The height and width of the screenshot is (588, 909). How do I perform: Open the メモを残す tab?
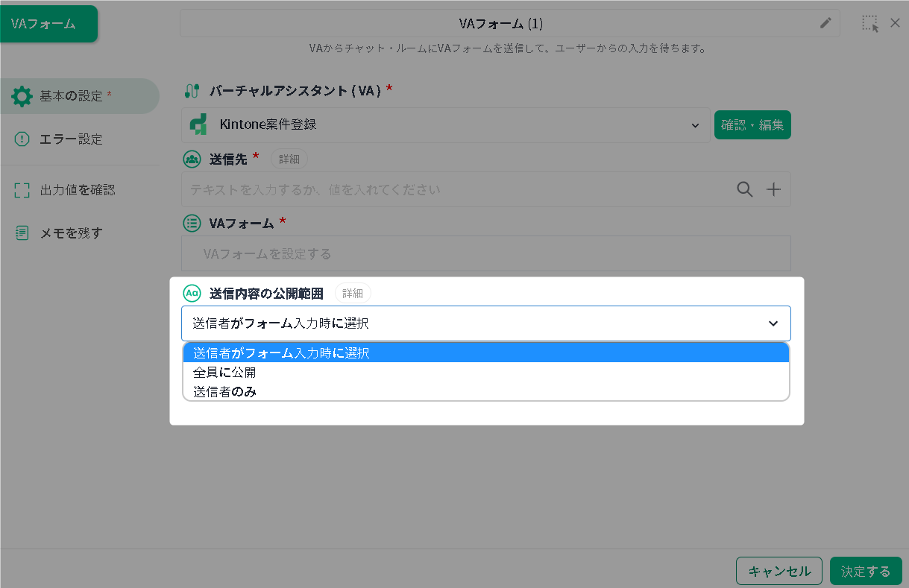click(x=80, y=233)
